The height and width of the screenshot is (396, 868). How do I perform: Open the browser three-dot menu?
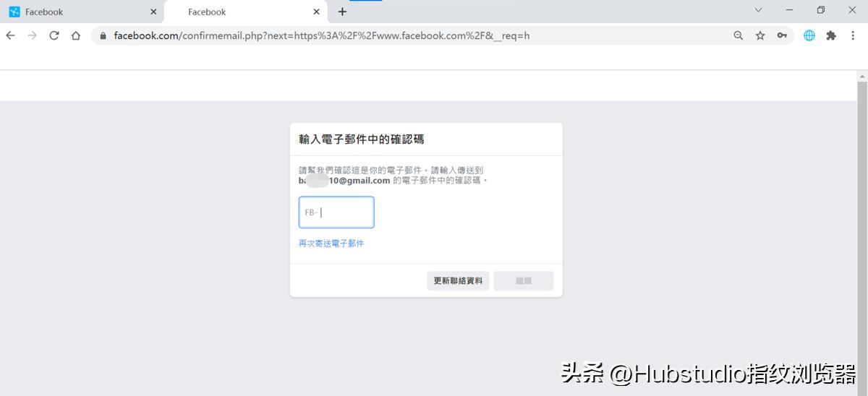point(853,35)
